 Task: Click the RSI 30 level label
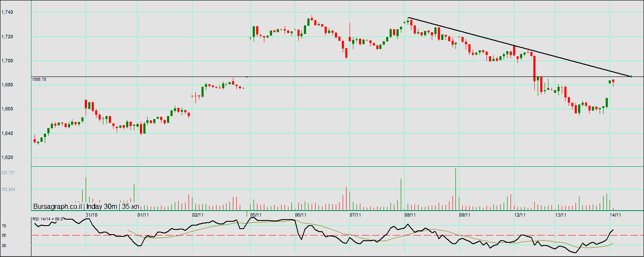[x=3, y=245]
